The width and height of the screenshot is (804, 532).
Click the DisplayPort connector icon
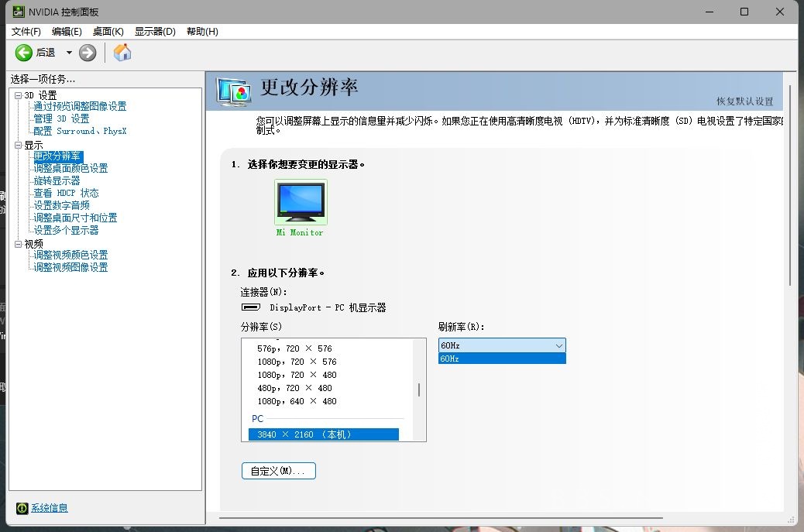click(x=250, y=307)
